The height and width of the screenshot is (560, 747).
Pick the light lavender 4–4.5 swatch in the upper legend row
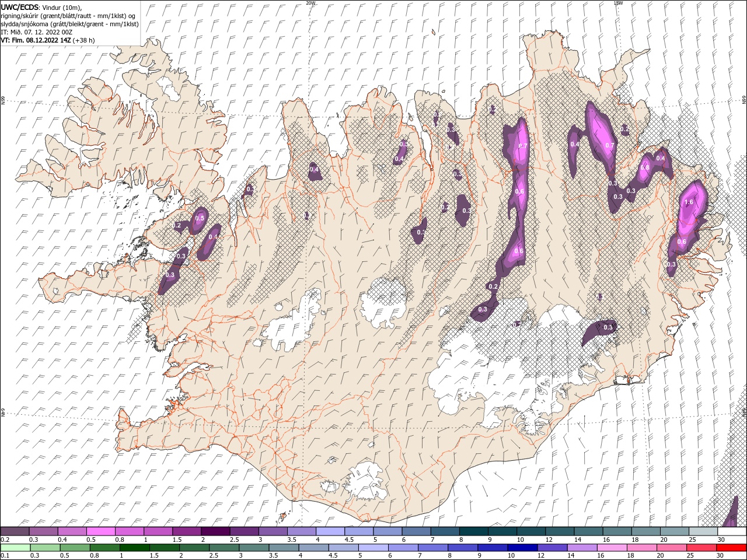point(330,531)
